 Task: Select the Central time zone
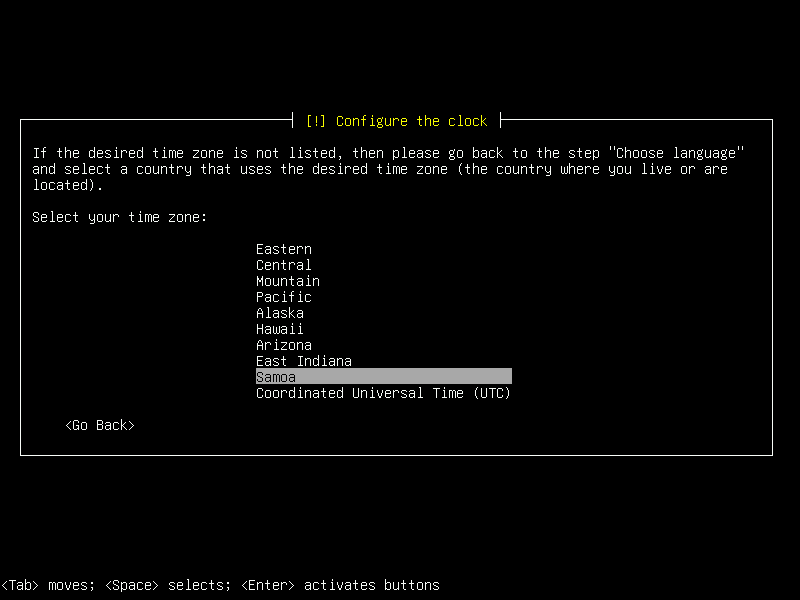(x=284, y=265)
